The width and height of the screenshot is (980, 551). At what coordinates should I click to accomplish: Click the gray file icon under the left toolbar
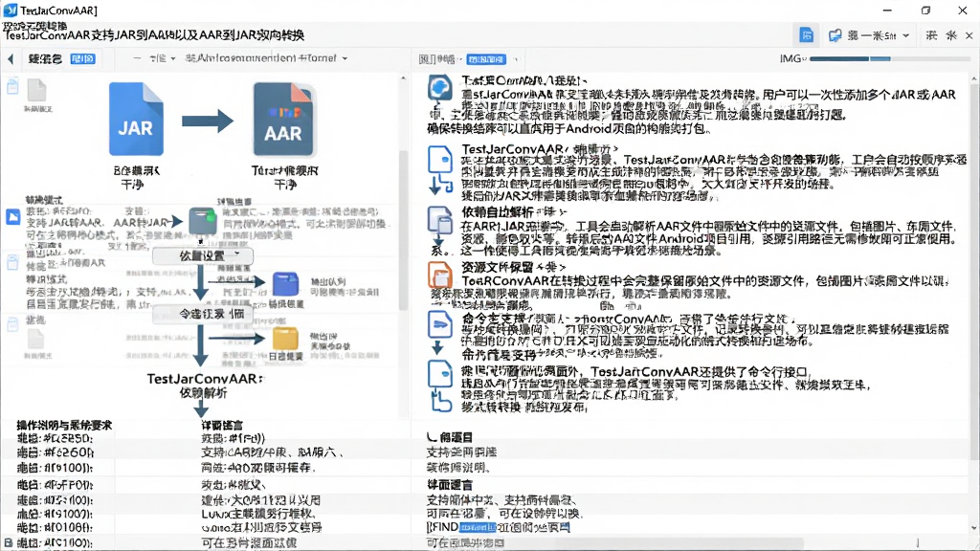click(x=37, y=91)
